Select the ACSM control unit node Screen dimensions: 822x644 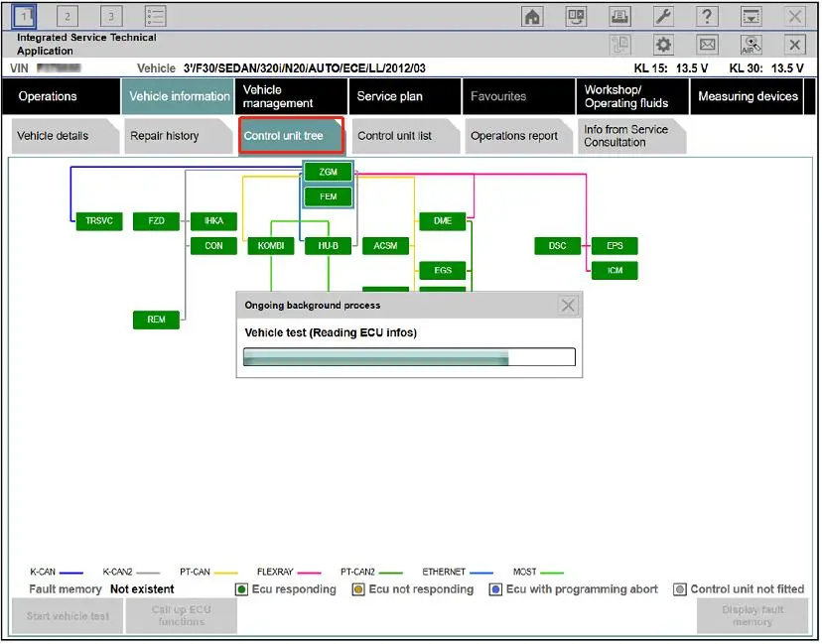pos(385,246)
